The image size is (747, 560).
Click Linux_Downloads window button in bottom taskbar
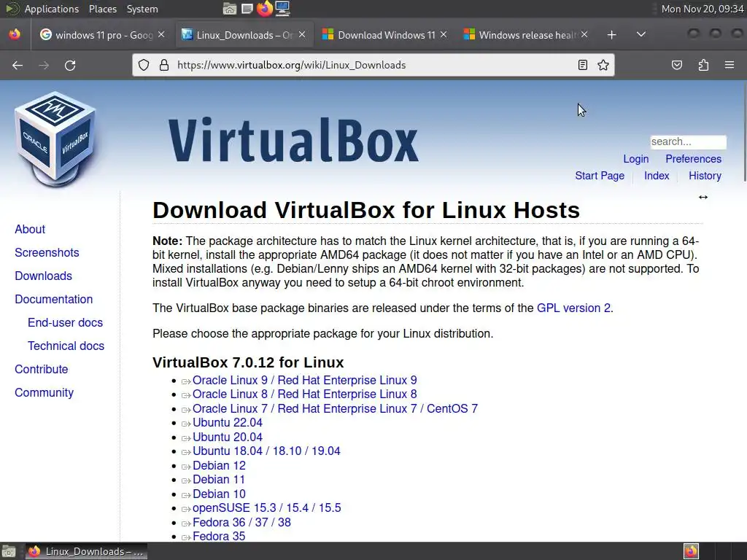point(86,551)
